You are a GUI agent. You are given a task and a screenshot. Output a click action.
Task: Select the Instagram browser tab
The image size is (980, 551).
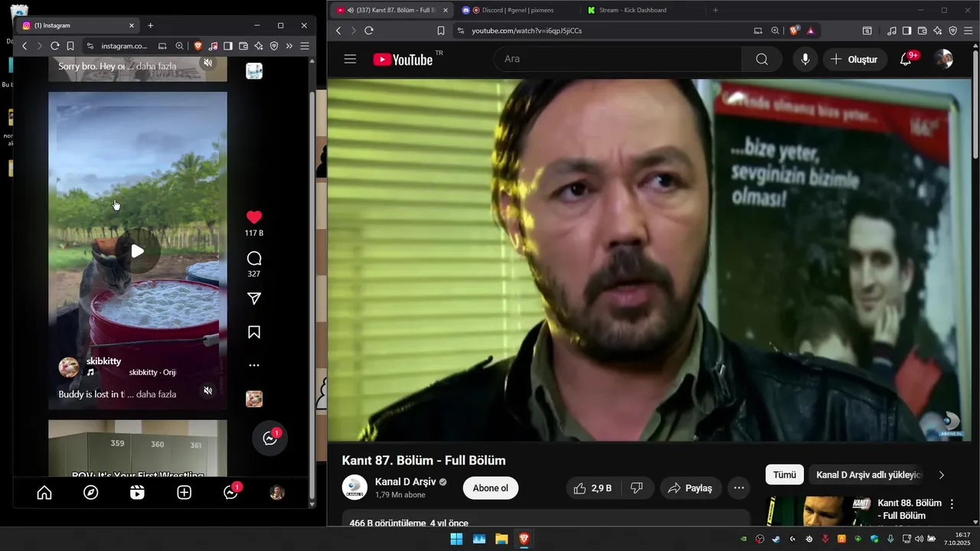click(77, 25)
